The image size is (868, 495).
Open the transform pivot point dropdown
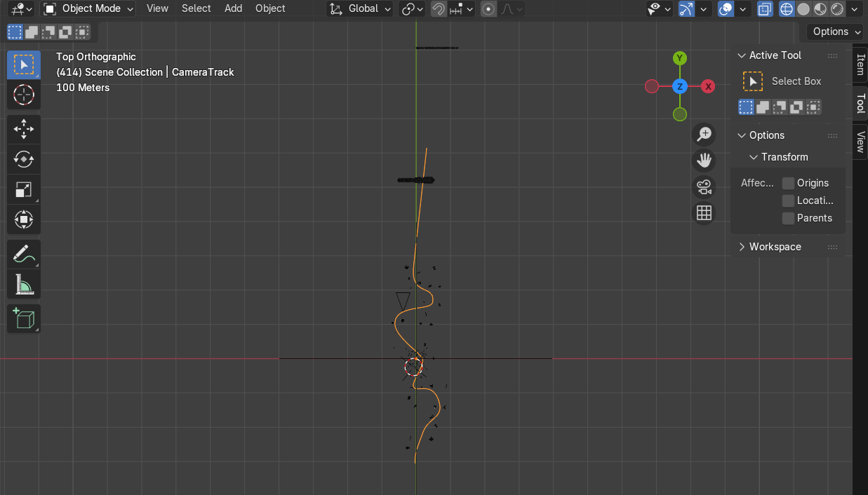(412, 9)
